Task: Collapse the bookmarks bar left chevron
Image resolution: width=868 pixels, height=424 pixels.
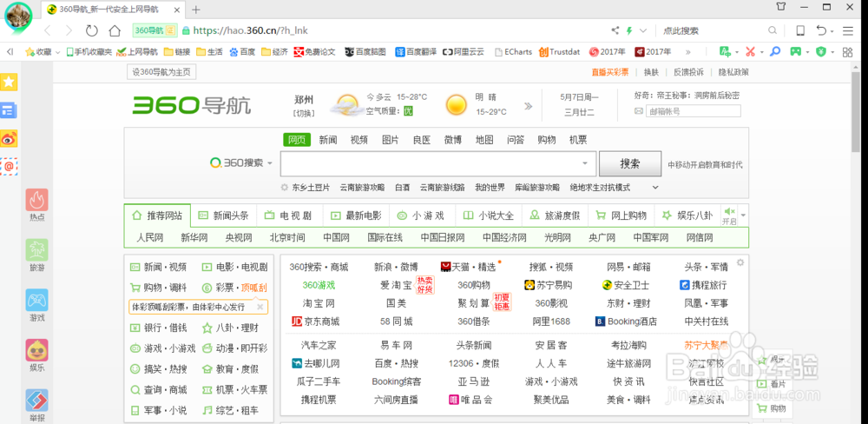Action: pyautogui.click(x=10, y=51)
